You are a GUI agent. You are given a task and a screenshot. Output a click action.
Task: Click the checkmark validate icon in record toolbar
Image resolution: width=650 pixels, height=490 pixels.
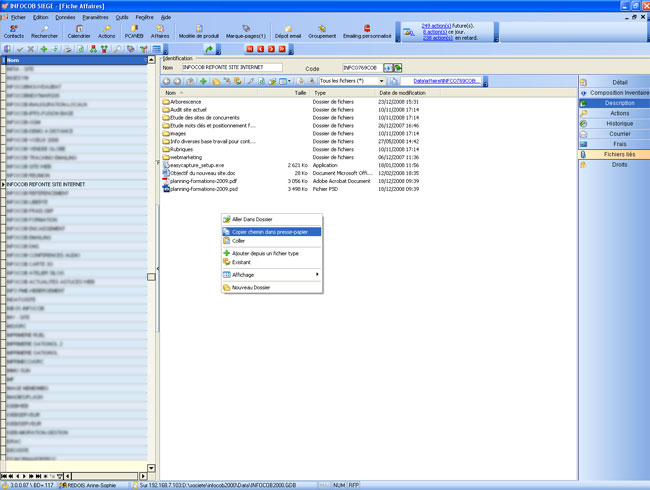[19, 49]
